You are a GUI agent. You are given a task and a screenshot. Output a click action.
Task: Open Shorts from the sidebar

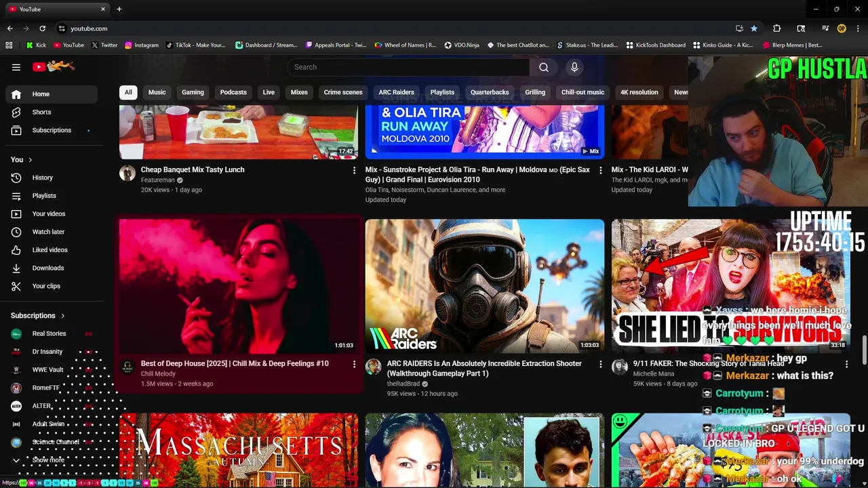click(x=52, y=112)
